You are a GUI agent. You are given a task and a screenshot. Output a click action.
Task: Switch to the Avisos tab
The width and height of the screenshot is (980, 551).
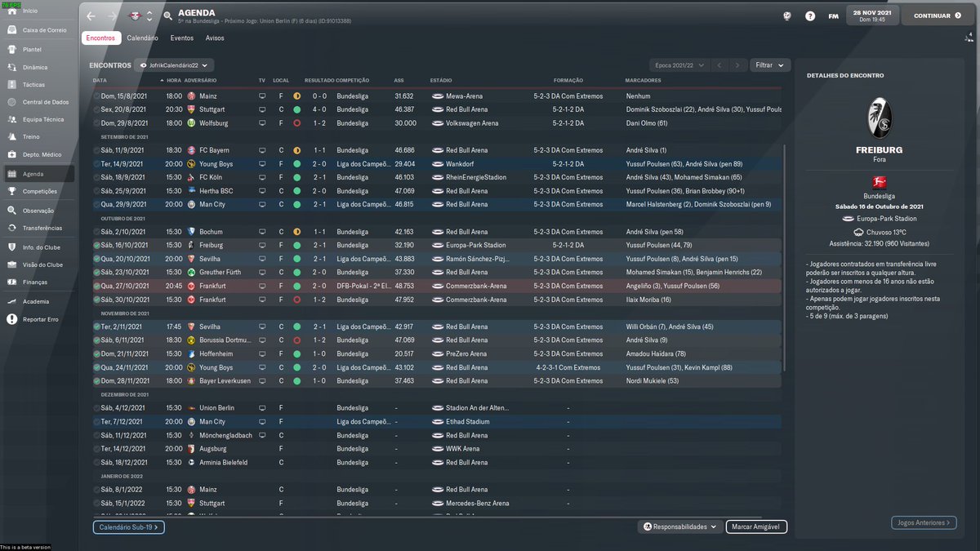tap(215, 38)
